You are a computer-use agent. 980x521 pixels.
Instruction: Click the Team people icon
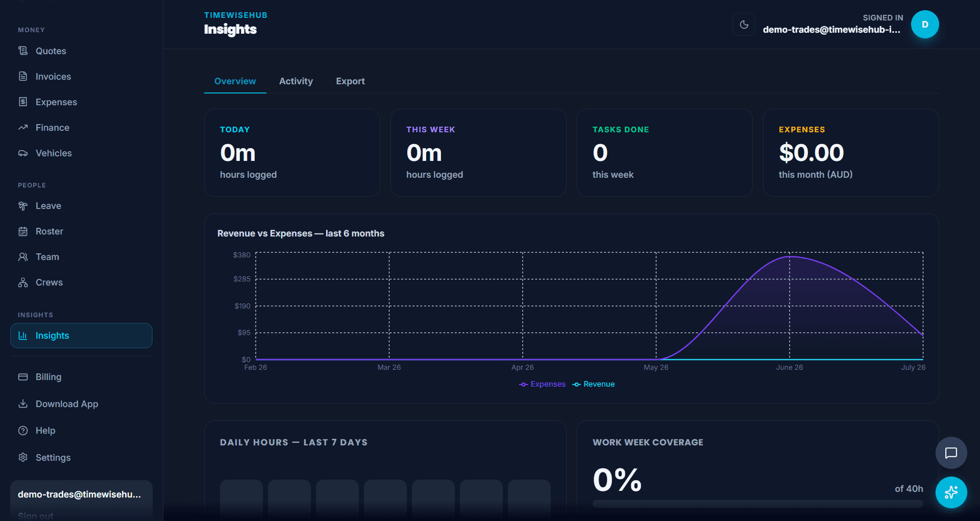coord(23,257)
